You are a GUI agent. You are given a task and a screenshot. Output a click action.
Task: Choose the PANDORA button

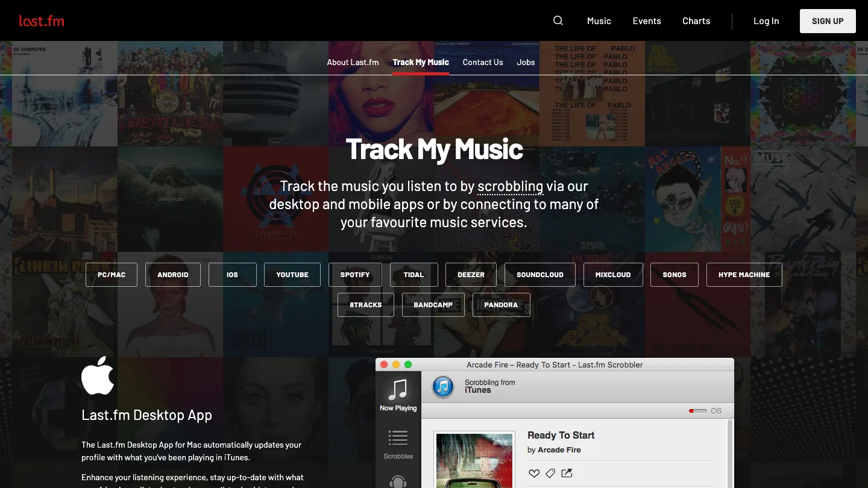pos(501,305)
